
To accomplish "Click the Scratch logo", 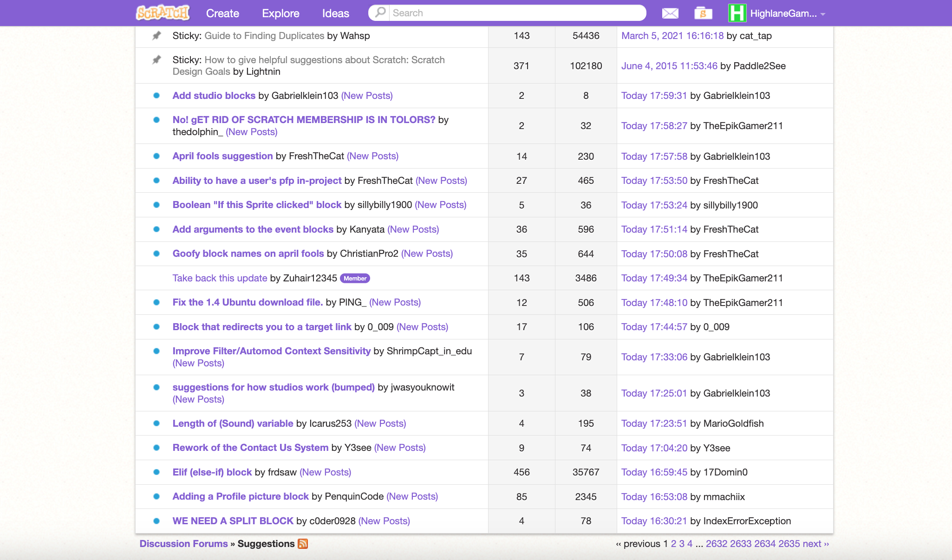I will pyautogui.click(x=163, y=13).
